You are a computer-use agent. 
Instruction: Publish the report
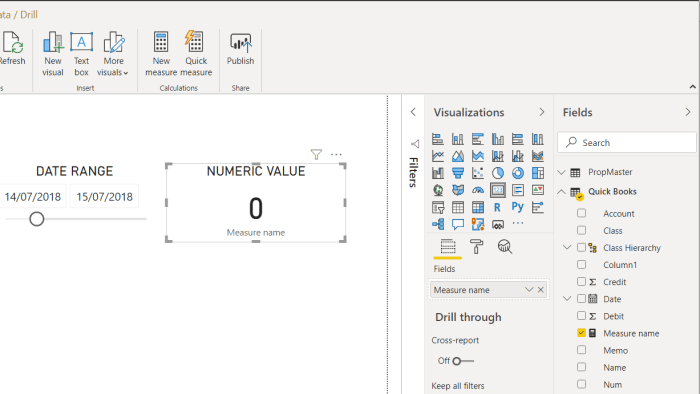click(x=240, y=48)
